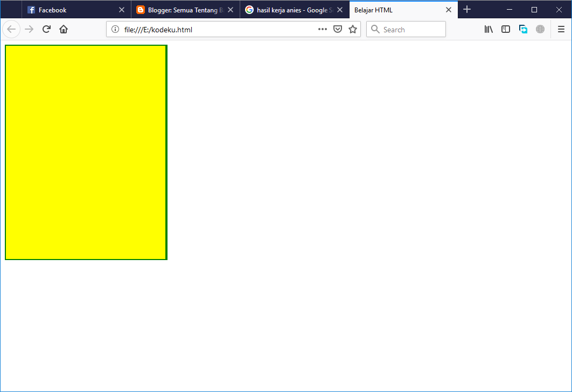The height and width of the screenshot is (392, 572).
Task: Open a new tab with plus button
Action: click(x=466, y=9)
